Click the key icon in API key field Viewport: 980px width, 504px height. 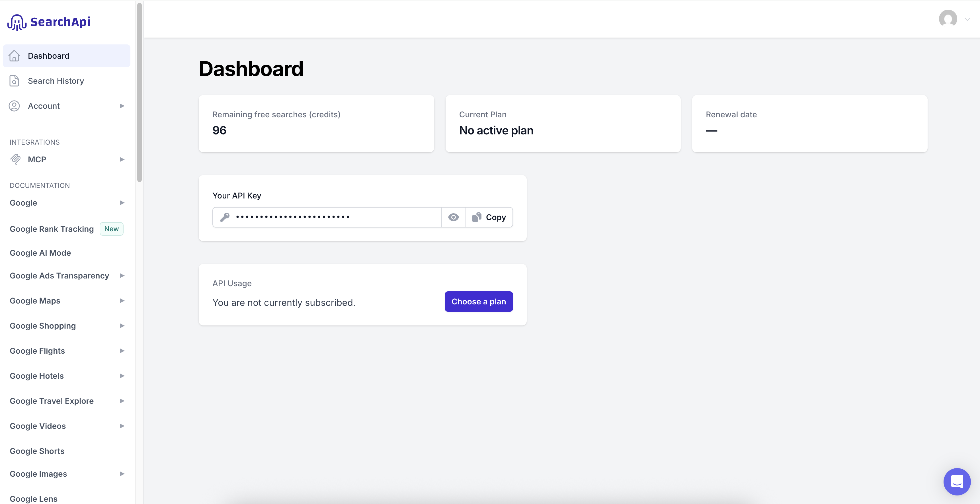pos(225,217)
